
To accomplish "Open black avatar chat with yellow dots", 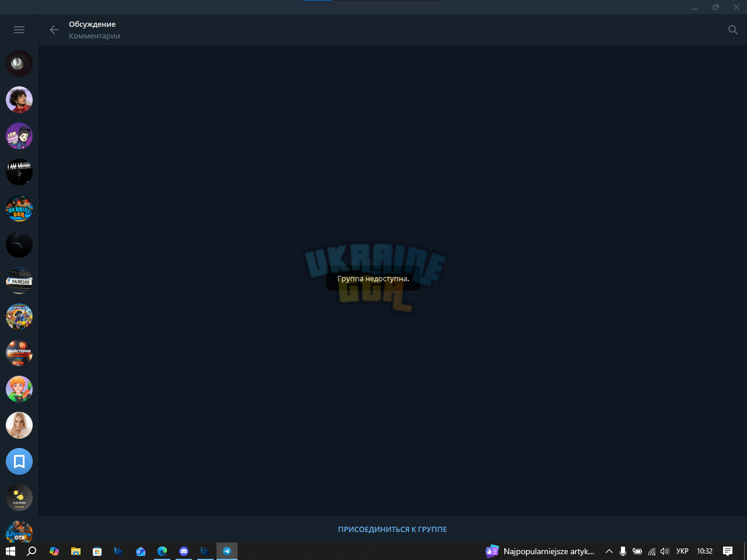I will coord(19,498).
